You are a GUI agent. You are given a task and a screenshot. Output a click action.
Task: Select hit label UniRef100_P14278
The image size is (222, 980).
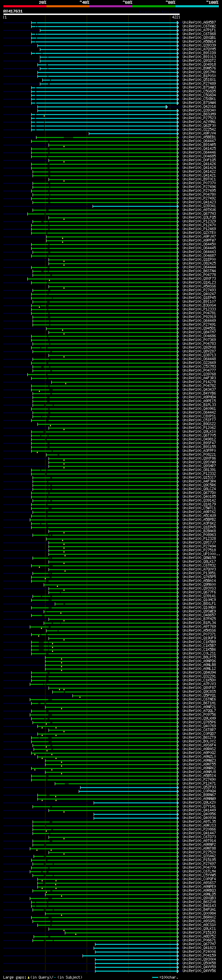click(199, 382)
